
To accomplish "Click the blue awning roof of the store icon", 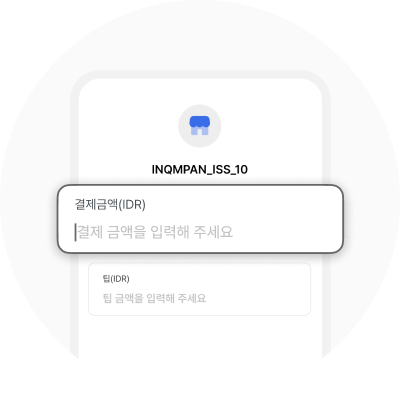I will pos(200,121).
